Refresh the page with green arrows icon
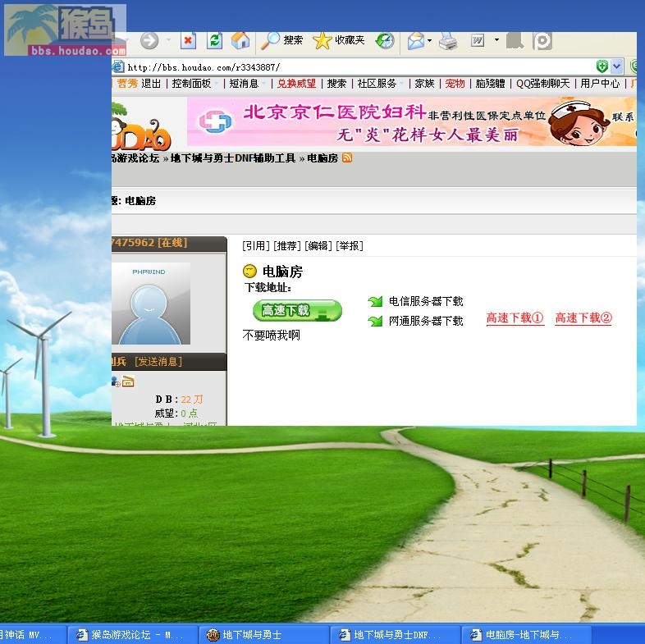The image size is (645, 644). click(214, 41)
